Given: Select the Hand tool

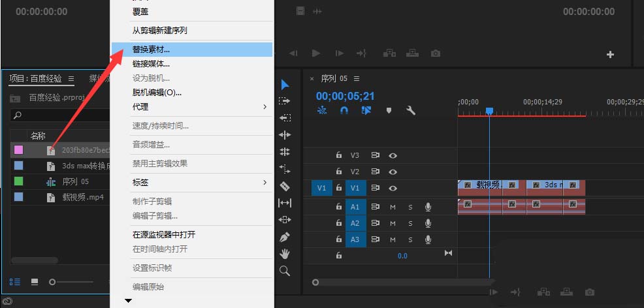Looking at the screenshot, I should tap(285, 254).
